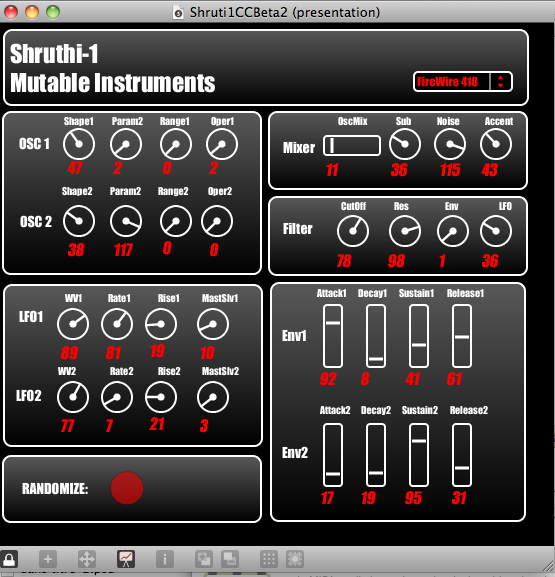
Task: Click the send to back icon
Action: tap(230, 559)
